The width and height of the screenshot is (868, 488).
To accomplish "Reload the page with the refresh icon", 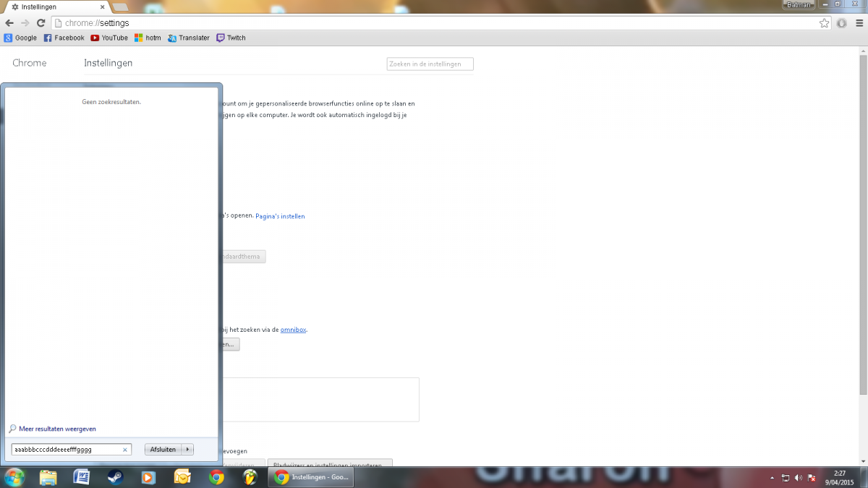I will [41, 23].
